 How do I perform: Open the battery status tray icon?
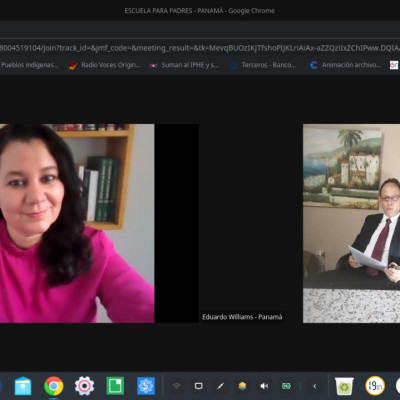(x=286, y=386)
